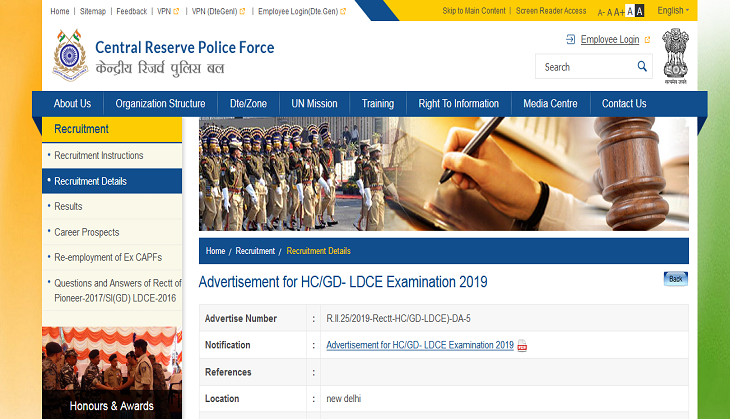The height and width of the screenshot is (419, 730).
Task: Click the CRPF emblem logo
Action: click(70, 55)
